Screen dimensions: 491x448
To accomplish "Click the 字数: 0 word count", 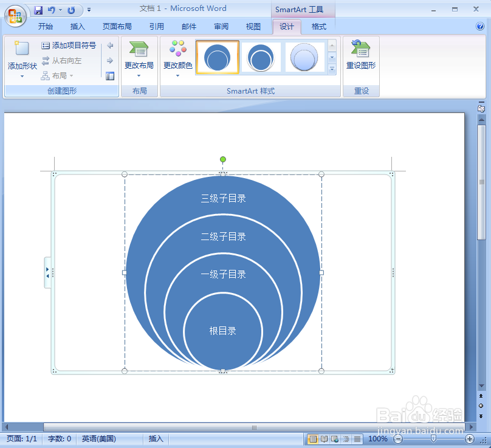I will point(60,439).
